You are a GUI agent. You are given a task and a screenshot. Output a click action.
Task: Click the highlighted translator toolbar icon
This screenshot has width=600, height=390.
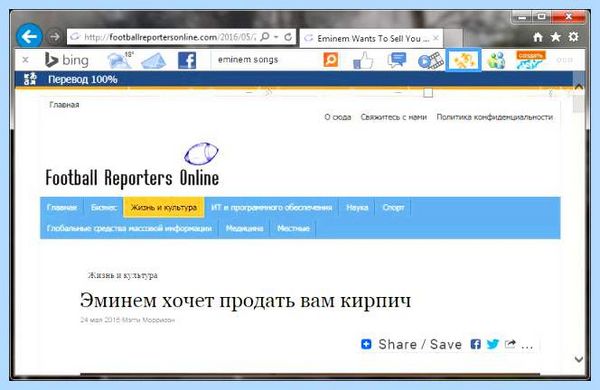tap(463, 60)
